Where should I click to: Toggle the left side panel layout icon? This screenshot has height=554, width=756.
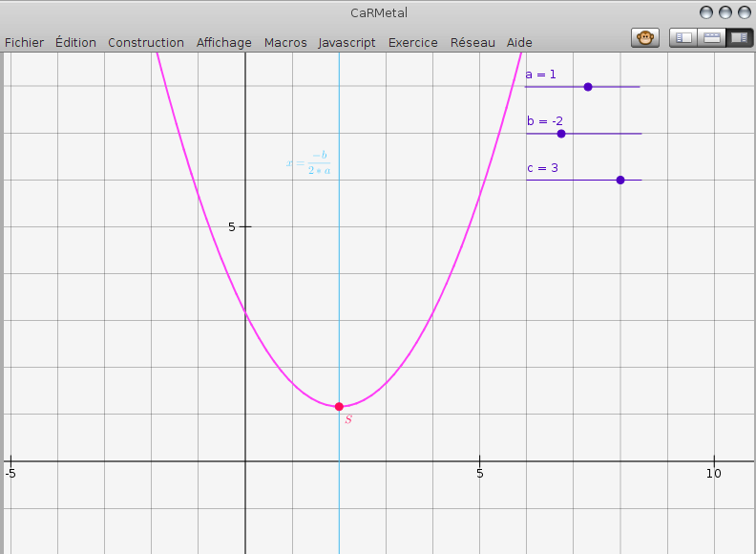point(683,37)
